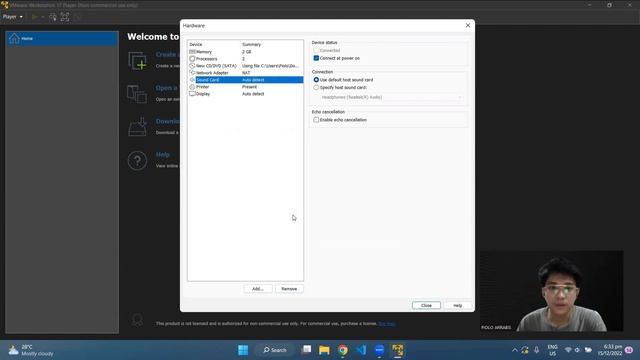
Task: Click the Help button in Hardware dialog
Action: [458, 305]
